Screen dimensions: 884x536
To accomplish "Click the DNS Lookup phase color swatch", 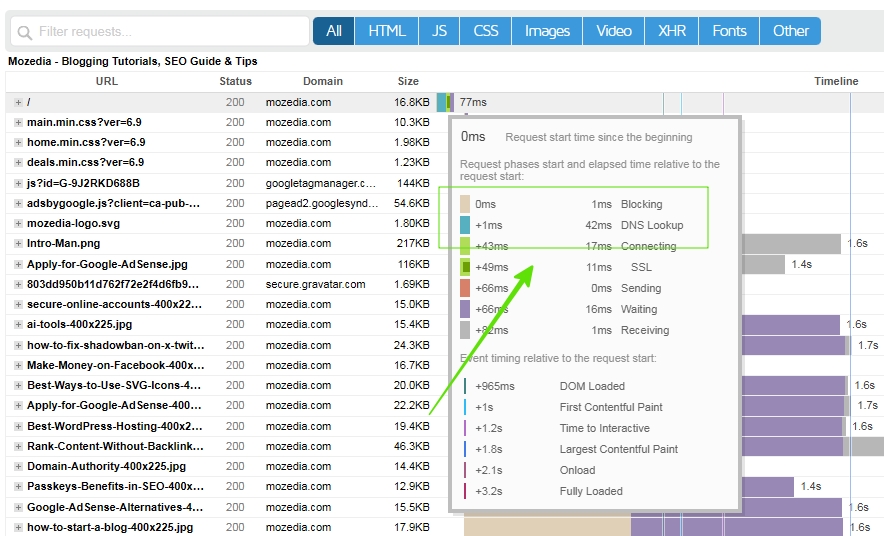I will 465,225.
